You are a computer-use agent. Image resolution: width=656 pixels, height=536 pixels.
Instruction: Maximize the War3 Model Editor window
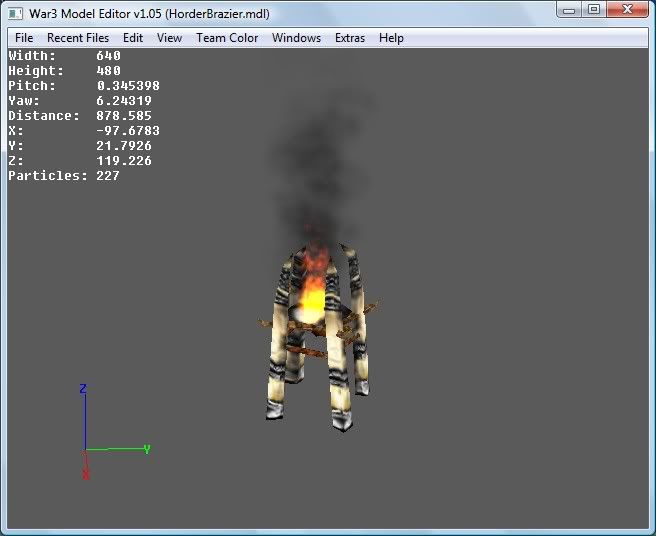click(594, 10)
